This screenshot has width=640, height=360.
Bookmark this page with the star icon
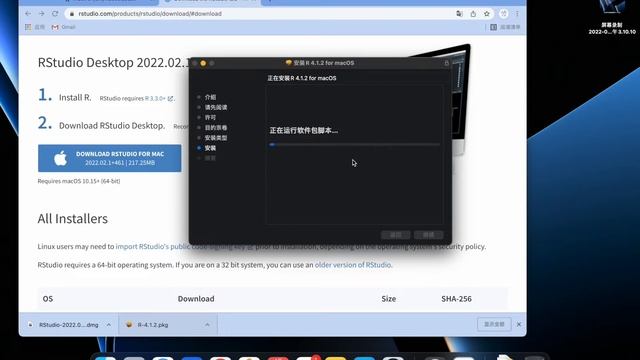[487, 14]
